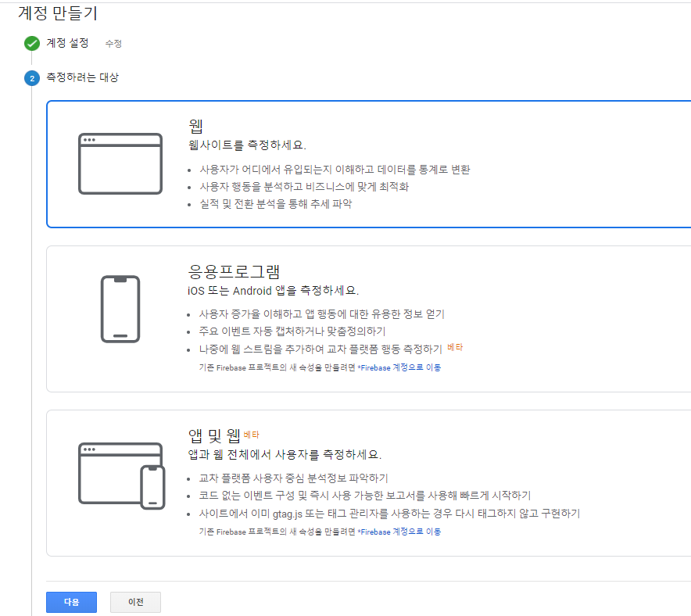Click the 계정 만들기 page title
Screen dimensions: 691x616
[58, 13]
